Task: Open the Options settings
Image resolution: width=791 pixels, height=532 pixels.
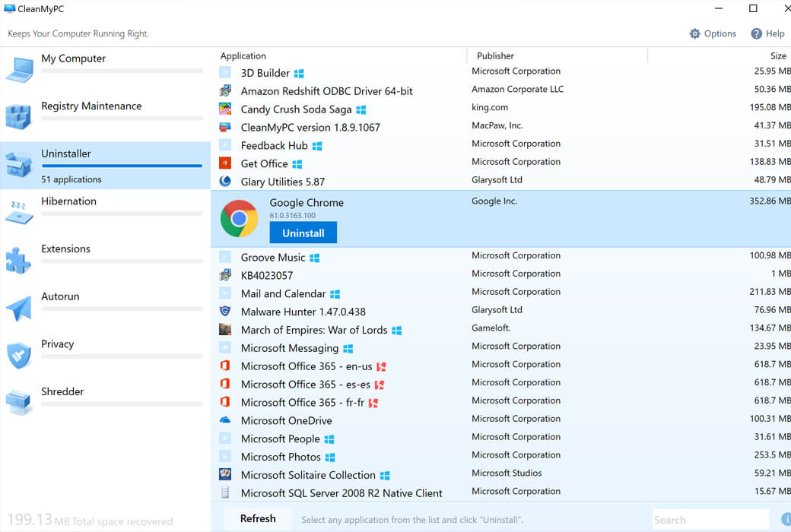Action: [x=713, y=33]
